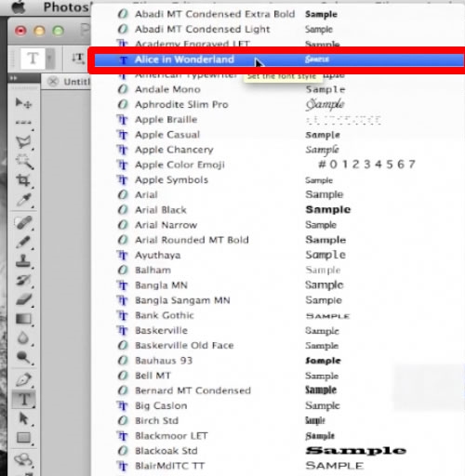The height and width of the screenshot is (476, 465).
Task: Apply the Blackoak Std font
Action: 166,451
